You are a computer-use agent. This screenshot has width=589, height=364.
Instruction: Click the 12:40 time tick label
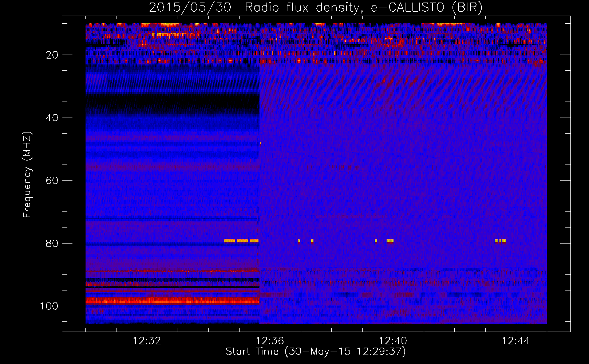point(393,341)
